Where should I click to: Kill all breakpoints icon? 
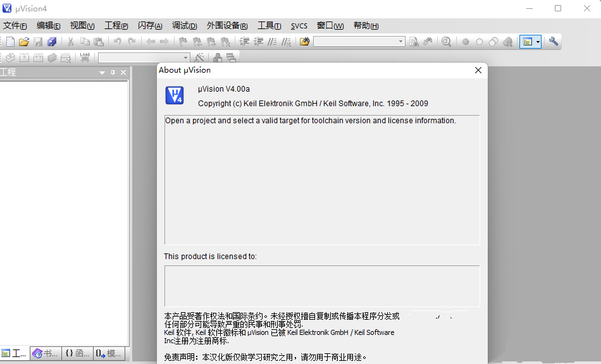click(507, 42)
